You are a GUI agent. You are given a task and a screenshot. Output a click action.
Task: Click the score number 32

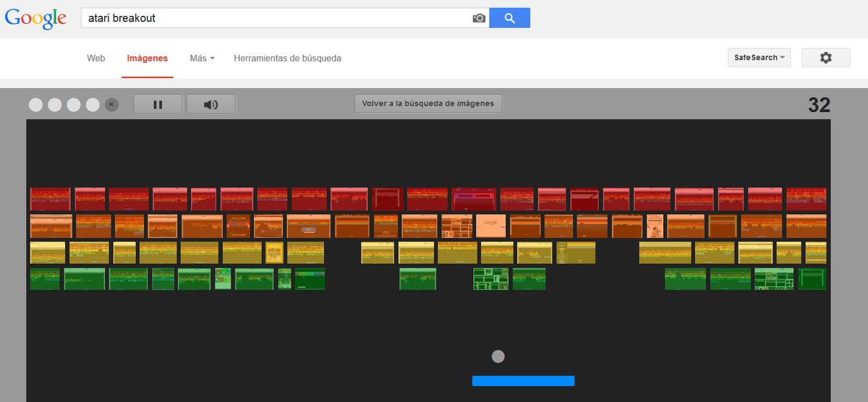819,106
